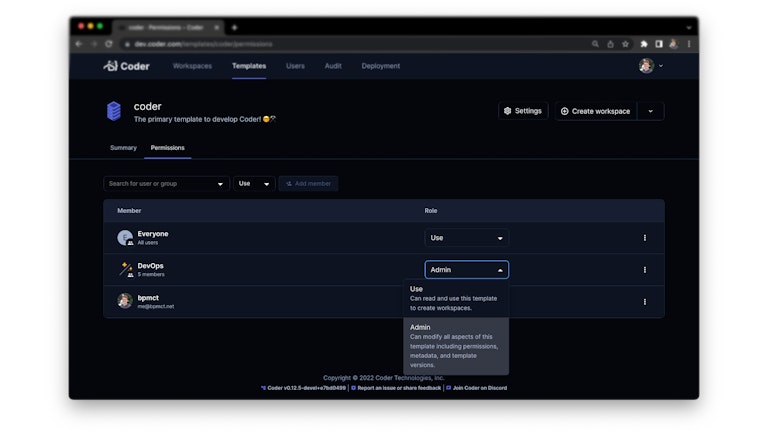The width and height of the screenshot is (768, 432).
Task: Open the Coder version link in footer
Action: (303, 388)
